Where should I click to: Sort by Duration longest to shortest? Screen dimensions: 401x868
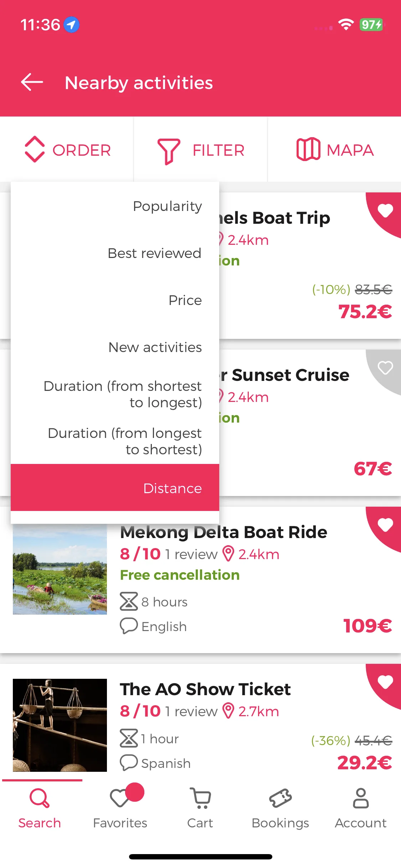(115, 441)
